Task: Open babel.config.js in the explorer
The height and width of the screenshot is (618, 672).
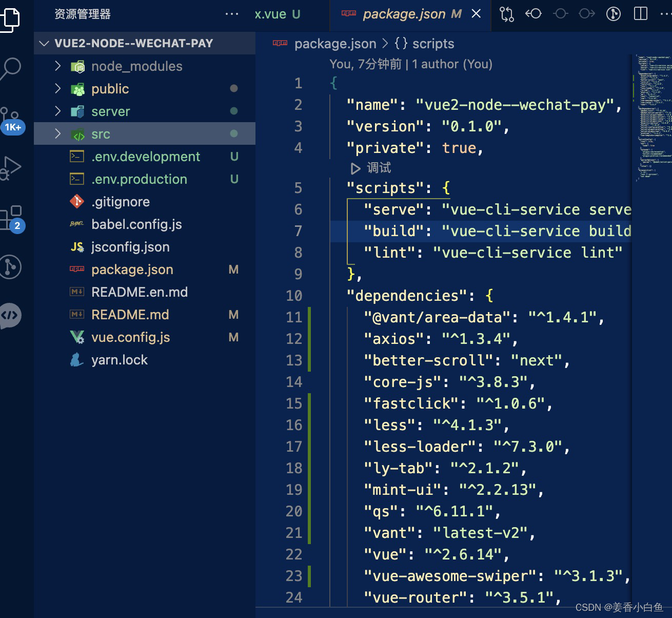Action: coord(145,224)
